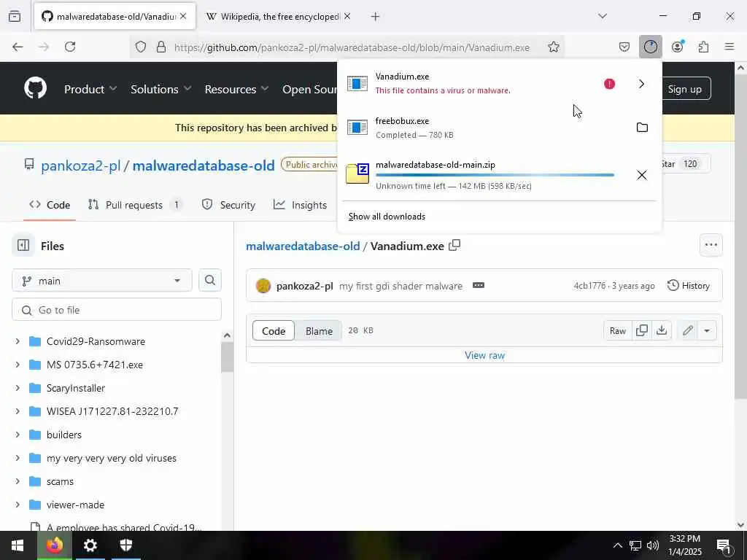Open the main branch selector dropdown
This screenshot has height=560, width=747.
[102, 281]
